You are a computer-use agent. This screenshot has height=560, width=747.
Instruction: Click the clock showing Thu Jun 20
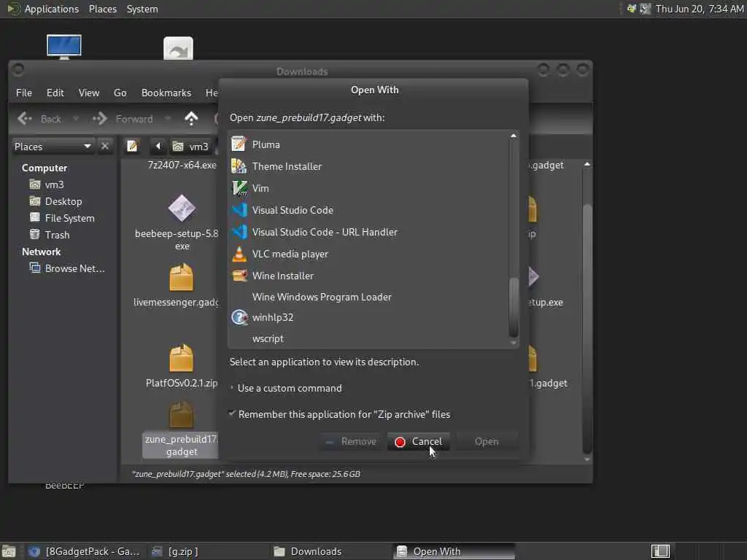pos(699,9)
